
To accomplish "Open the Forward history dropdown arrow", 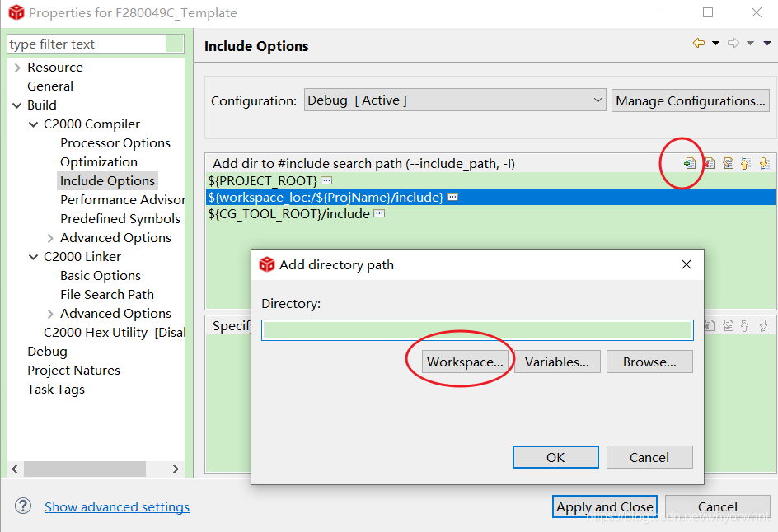I will coord(750,43).
